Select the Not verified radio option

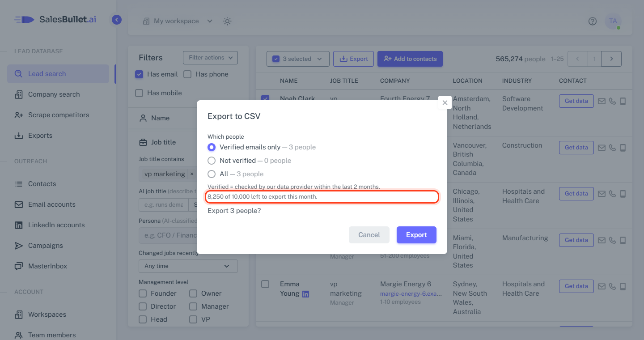tap(212, 161)
